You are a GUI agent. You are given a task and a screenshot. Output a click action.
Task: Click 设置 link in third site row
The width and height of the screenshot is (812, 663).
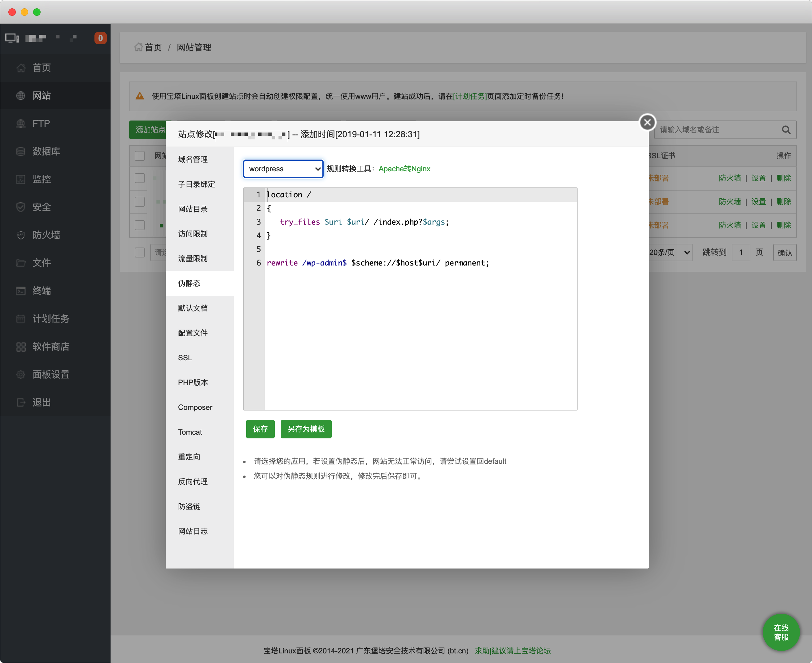(x=758, y=225)
